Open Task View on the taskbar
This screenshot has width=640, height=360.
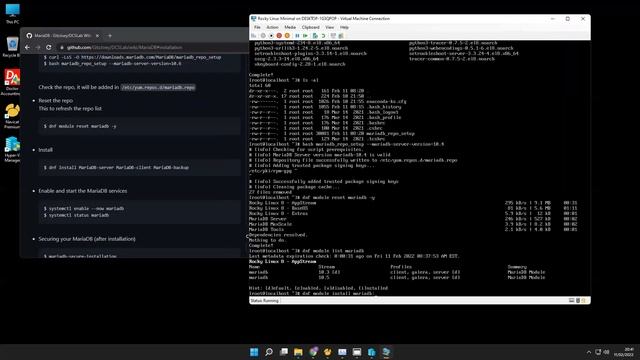(x=283, y=352)
